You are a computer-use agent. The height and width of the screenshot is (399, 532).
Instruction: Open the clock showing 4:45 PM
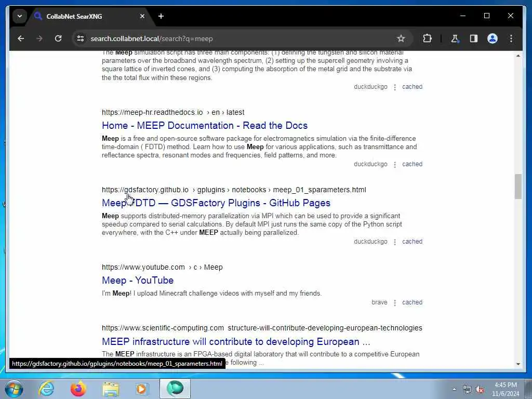[x=506, y=389]
